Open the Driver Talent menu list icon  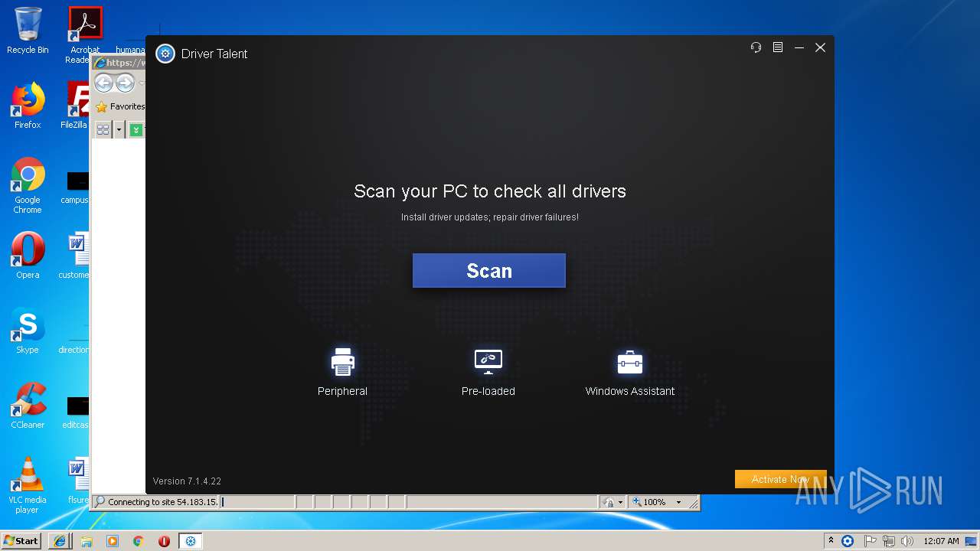click(x=777, y=47)
